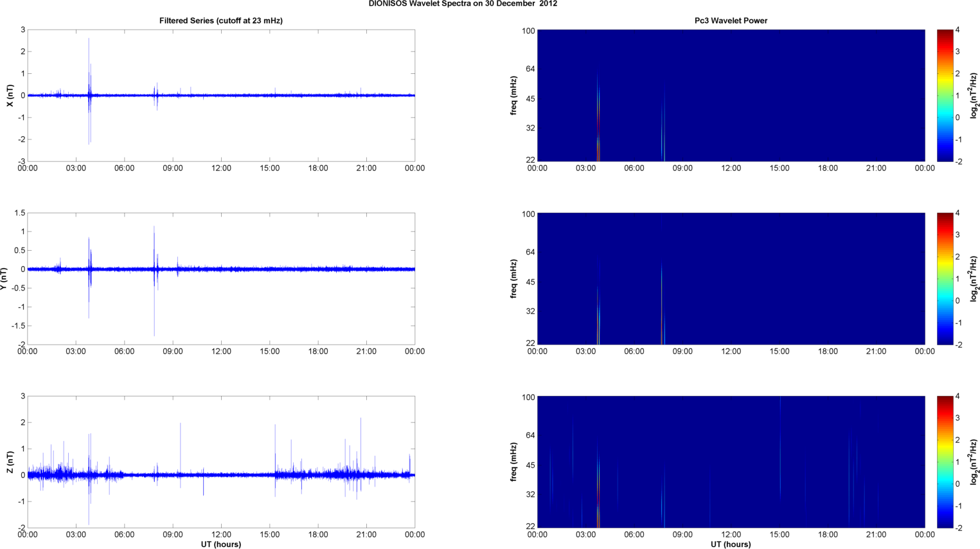
Task: Click the freq (mHz) label of middle spectrogram
Action: [x=513, y=278]
